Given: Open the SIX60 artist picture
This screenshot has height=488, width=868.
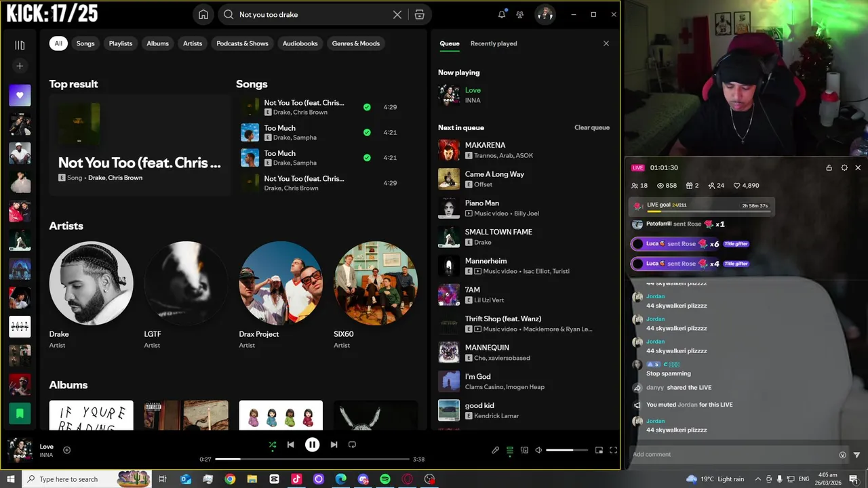Looking at the screenshot, I should [x=376, y=283].
